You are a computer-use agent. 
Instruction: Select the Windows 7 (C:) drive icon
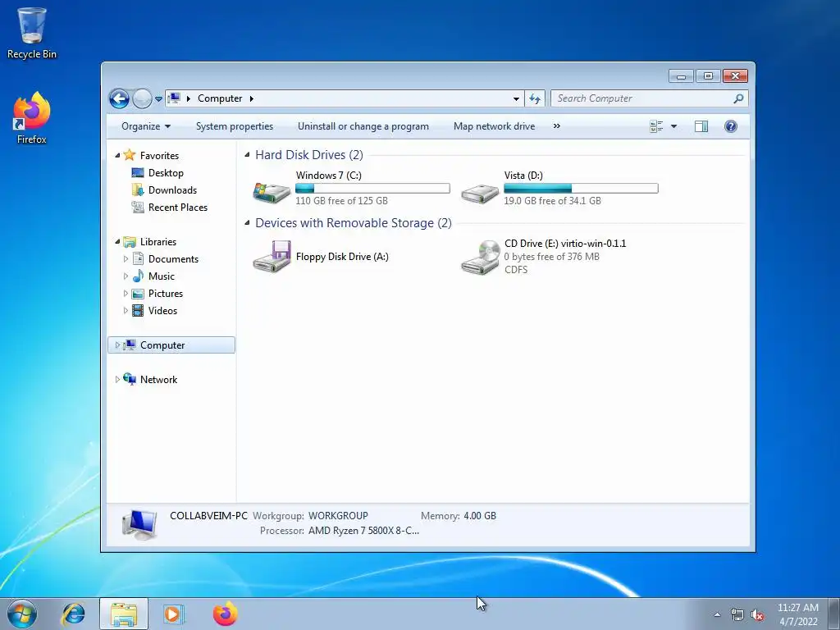[x=272, y=192]
